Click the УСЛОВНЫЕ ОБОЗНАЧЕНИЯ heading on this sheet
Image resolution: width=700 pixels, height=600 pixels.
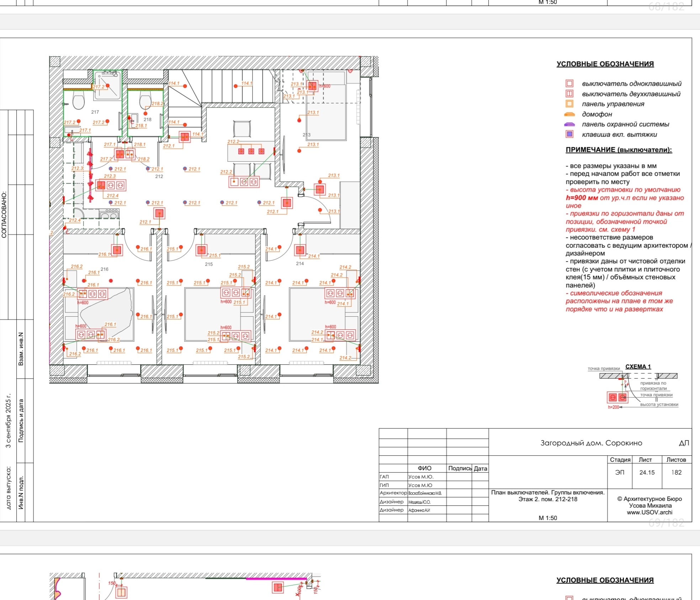[605, 64]
